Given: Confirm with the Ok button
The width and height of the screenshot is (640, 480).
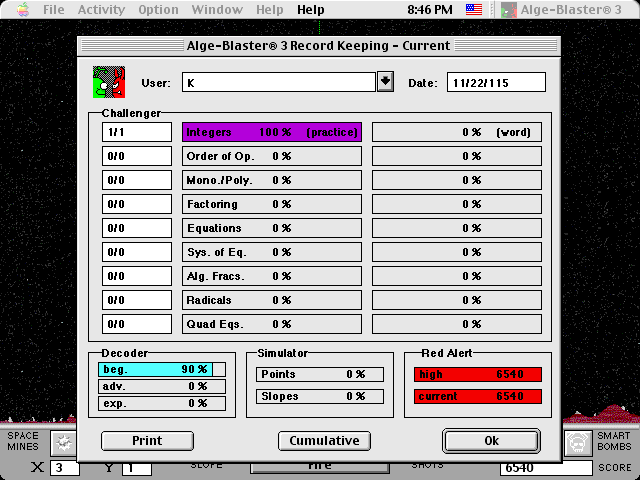Looking at the screenshot, I should [x=491, y=441].
